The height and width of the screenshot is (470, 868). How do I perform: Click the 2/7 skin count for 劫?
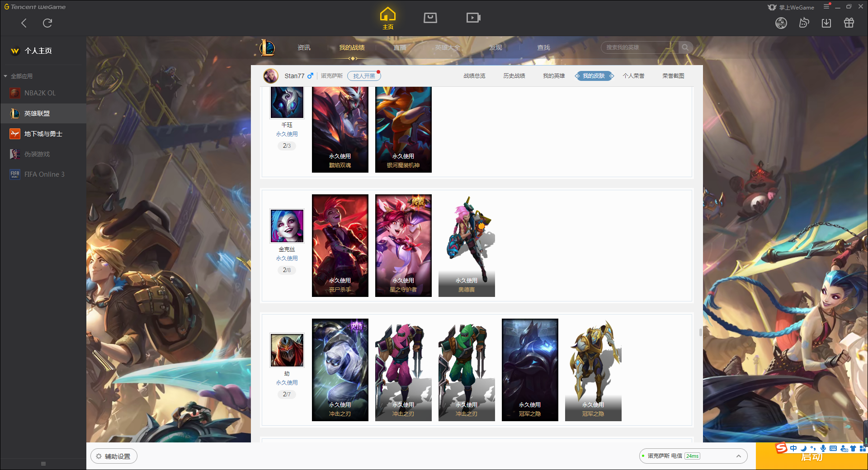click(287, 394)
